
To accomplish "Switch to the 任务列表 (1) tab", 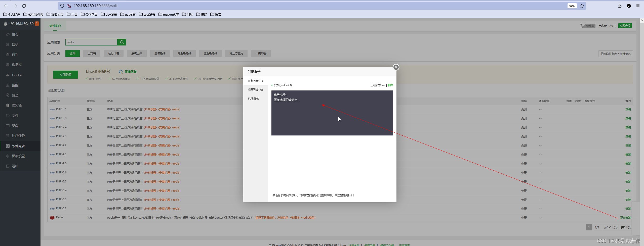I will (256, 81).
